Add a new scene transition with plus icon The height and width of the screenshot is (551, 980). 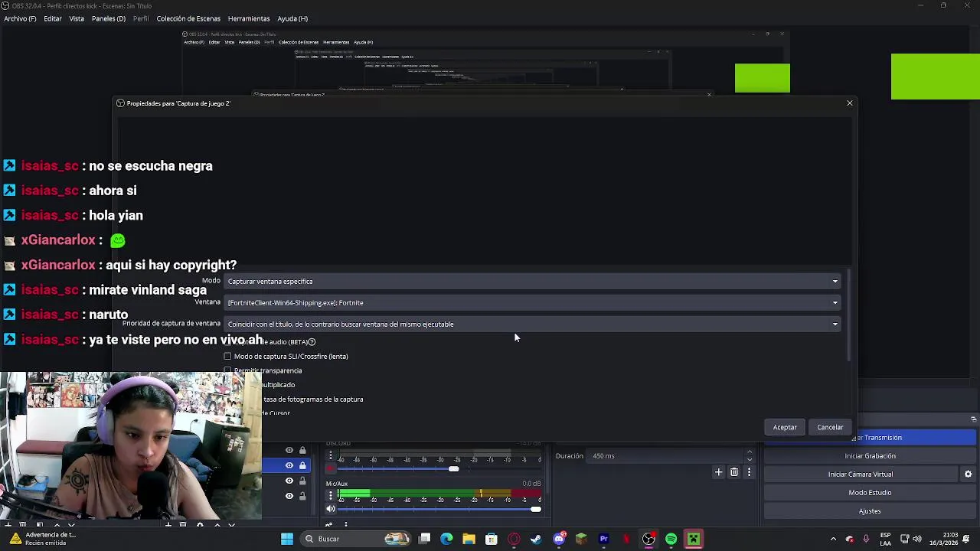718,472
